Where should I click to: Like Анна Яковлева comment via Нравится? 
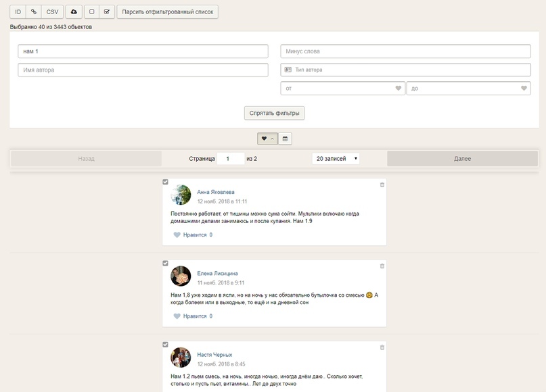tap(193, 235)
